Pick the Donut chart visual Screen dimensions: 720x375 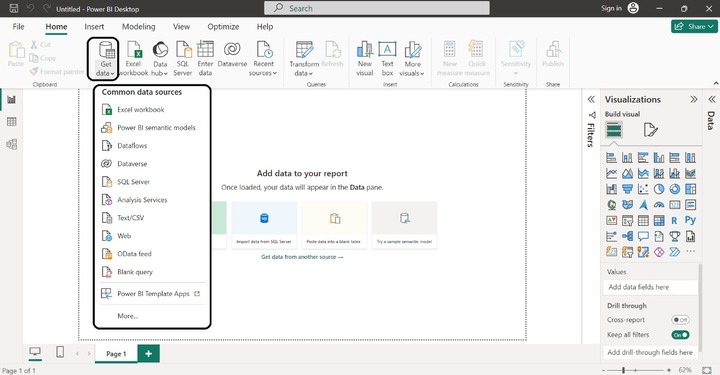[x=675, y=189]
